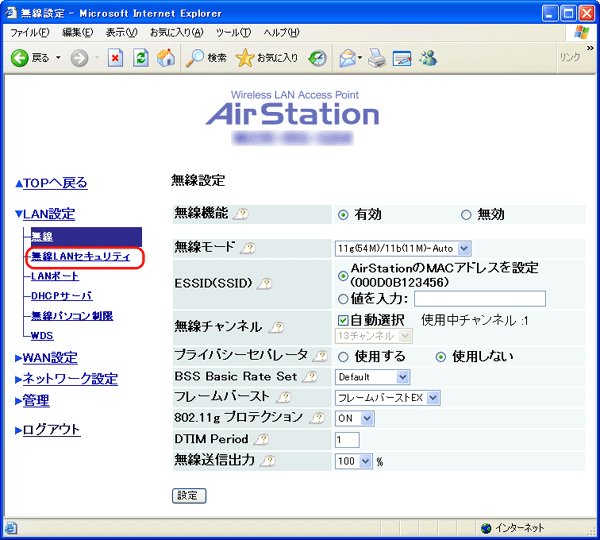Open help icon next to 無線機能
This screenshot has width=600, height=540.
pos(241,214)
